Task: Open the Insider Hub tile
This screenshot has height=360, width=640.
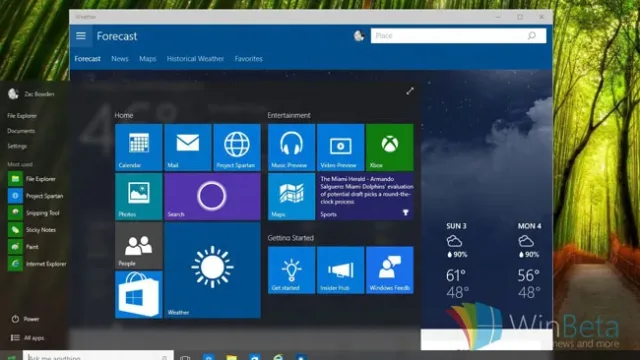Action: tap(340, 270)
